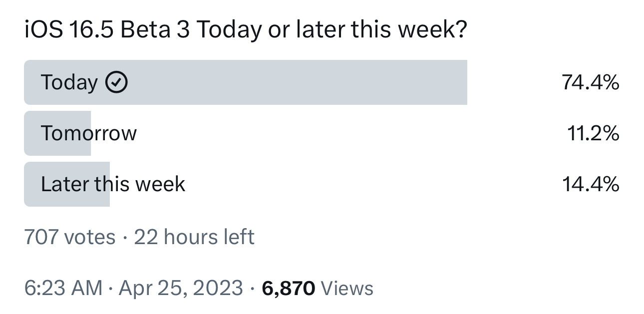
Task: Click the short Tomorrow gray bar's left edge
Action: (27, 133)
